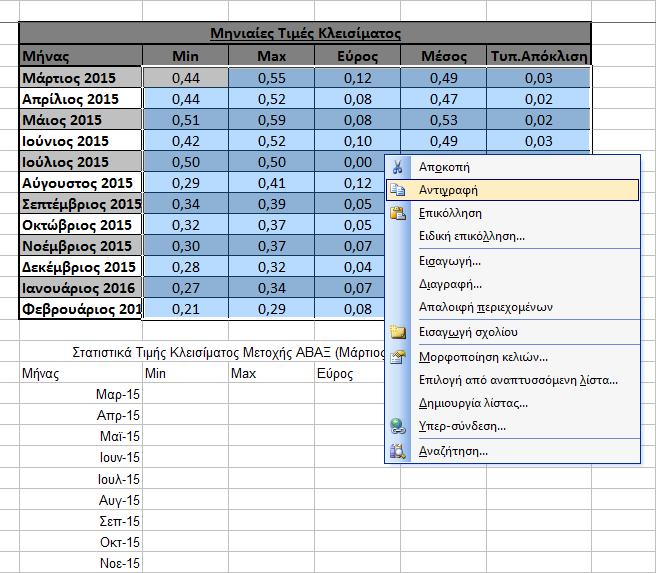Select the Τυπ.Απόκλιση header cell
The width and height of the screenshot is (656, 573).
539,56
